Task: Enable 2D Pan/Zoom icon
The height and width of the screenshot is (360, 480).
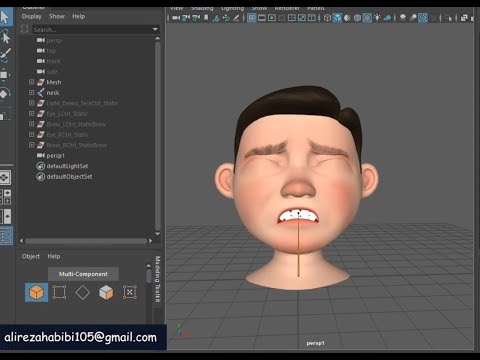Action: 226,18
